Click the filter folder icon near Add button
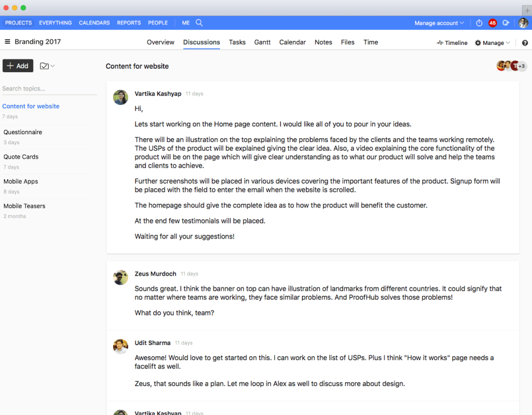 coord(43,65)
